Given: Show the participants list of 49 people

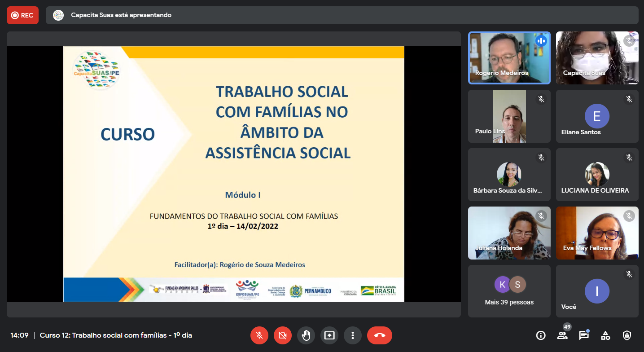Looking at the screenshot, I should (562, 335).
